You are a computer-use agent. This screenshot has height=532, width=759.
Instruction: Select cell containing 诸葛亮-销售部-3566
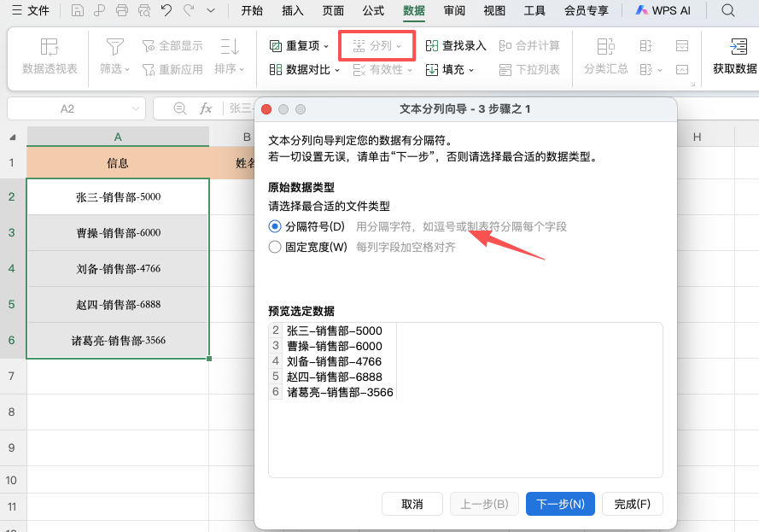(118, 341)
